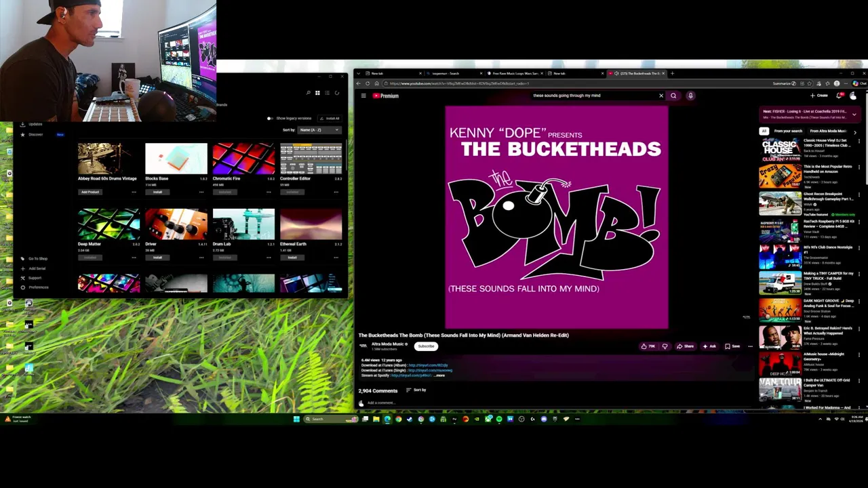This screenshot has height=488, width=868.
Task: Install Blocks Base
Action: tap(157, 192)
